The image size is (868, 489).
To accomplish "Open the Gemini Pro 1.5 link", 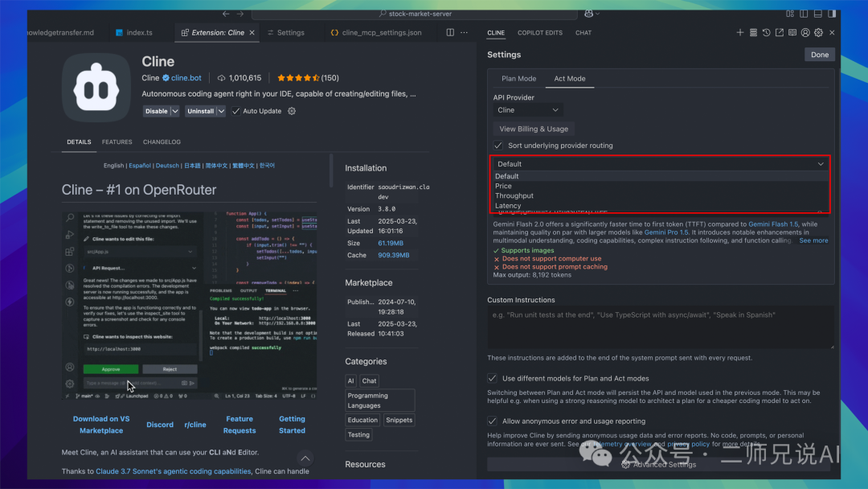I will tap(666, 232).
